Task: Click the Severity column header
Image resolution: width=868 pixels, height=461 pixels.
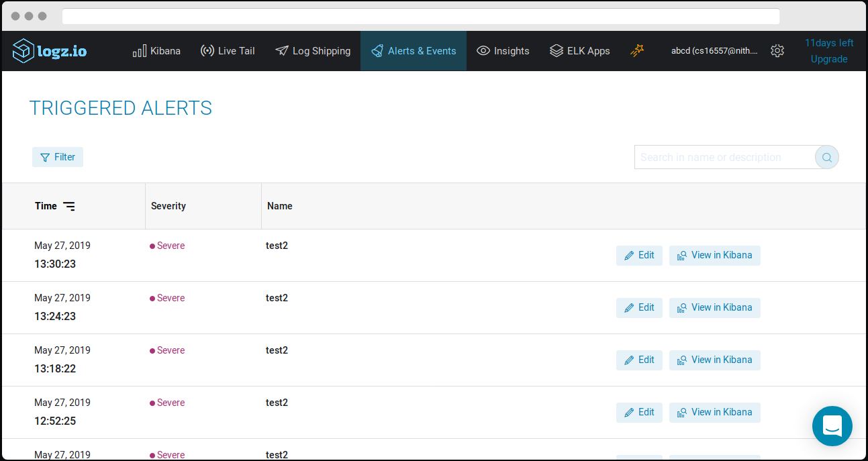Action: click(x=168, y=206)
